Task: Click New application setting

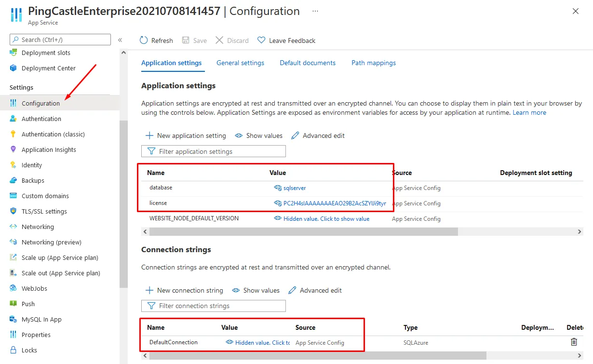Action: pyautogui.click(x=186, y=135)
